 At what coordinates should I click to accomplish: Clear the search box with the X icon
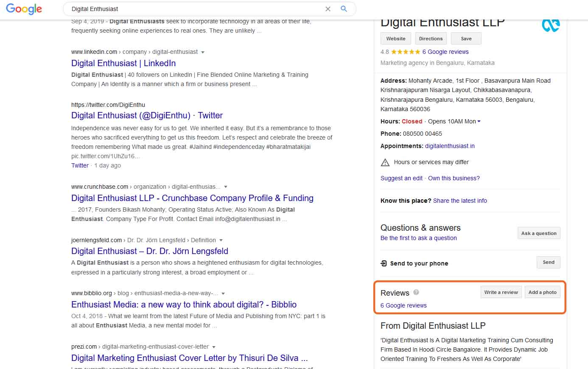point(328,9)
